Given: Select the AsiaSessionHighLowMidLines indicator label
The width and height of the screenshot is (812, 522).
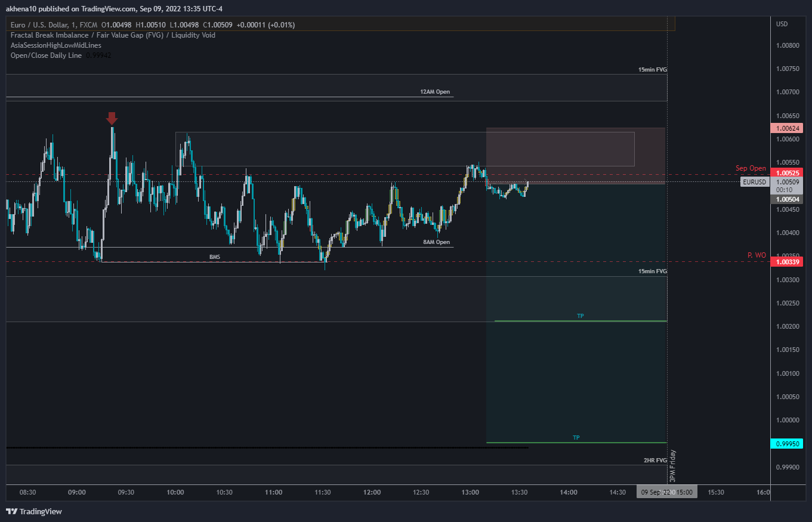Looking at the screenshot, I should 56,45.
